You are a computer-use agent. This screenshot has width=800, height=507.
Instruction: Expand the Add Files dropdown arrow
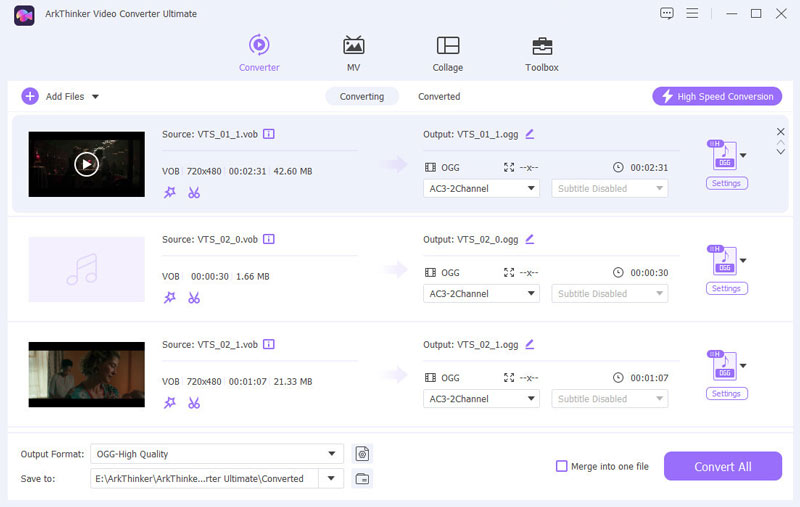click(95, 96)
